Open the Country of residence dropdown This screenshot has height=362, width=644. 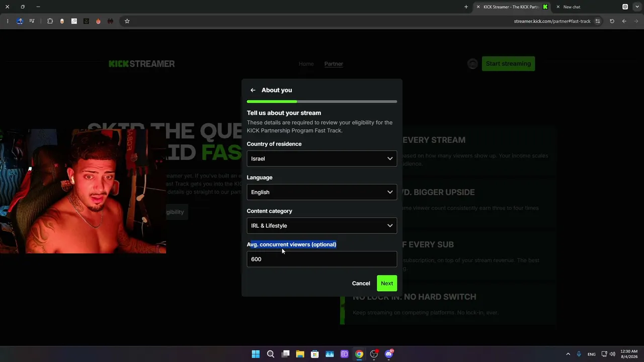[x=321, y=158]
